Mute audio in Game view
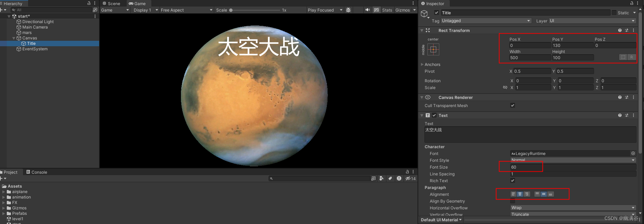The width and height of the screenshot is (644, 224). 368,10
